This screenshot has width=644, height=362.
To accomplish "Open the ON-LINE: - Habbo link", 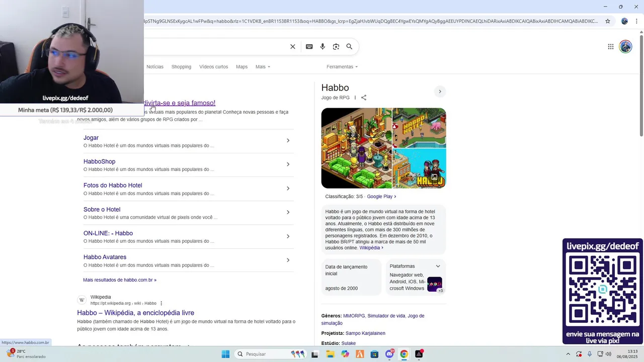I will point(108,233).
